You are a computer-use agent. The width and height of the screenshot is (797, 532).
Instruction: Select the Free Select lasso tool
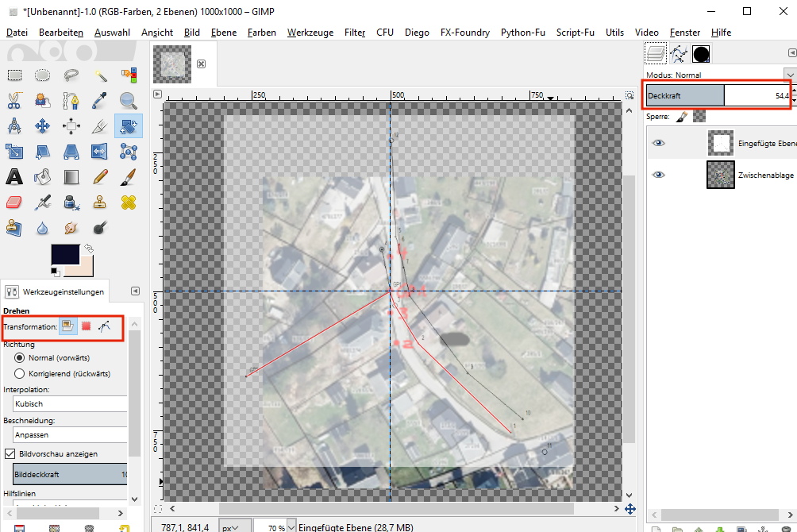[71, 75]
